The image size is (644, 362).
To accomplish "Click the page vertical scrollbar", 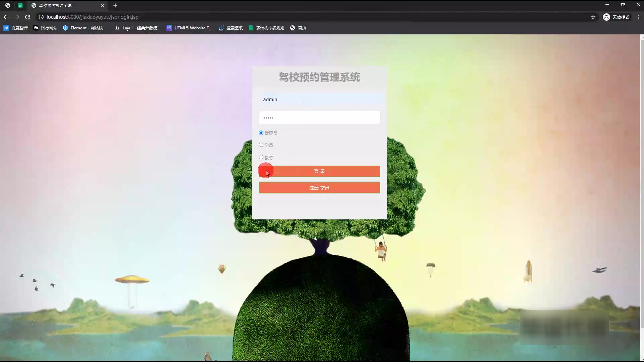I will pos(642,184).
